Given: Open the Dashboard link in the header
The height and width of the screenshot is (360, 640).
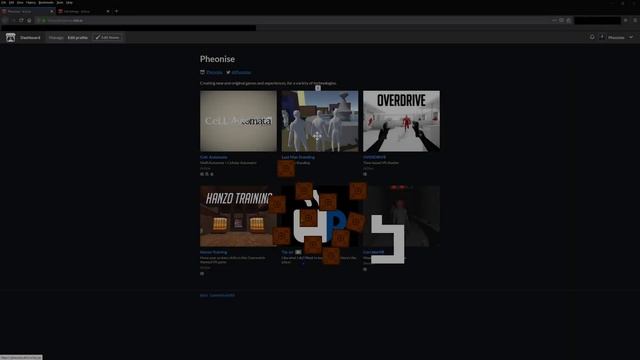Looking at the screenshot, I should point(30,38).
